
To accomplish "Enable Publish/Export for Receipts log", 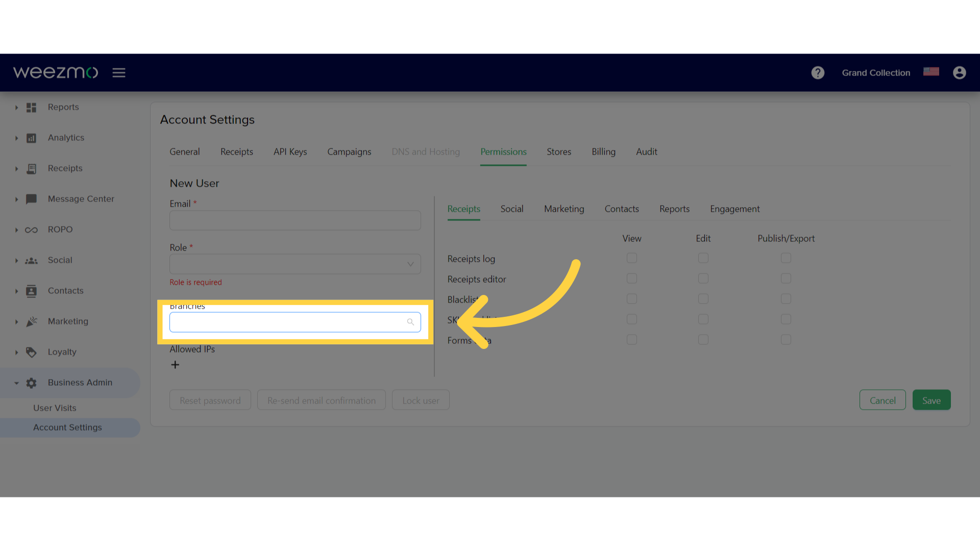I will 786,258.
